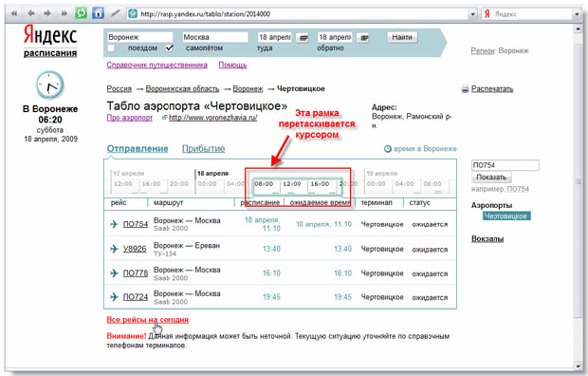Switch to the Прибытие tab
Screen dimensions: 588x376
click(x=204, y=149)
